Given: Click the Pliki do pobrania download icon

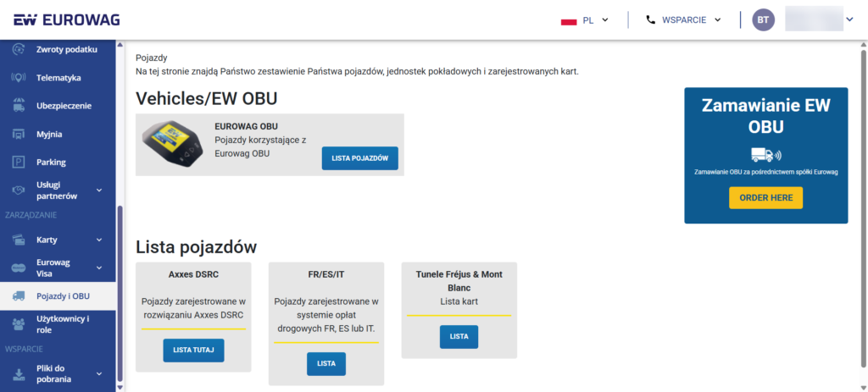Looking at the screenshot, I should 19,374.
